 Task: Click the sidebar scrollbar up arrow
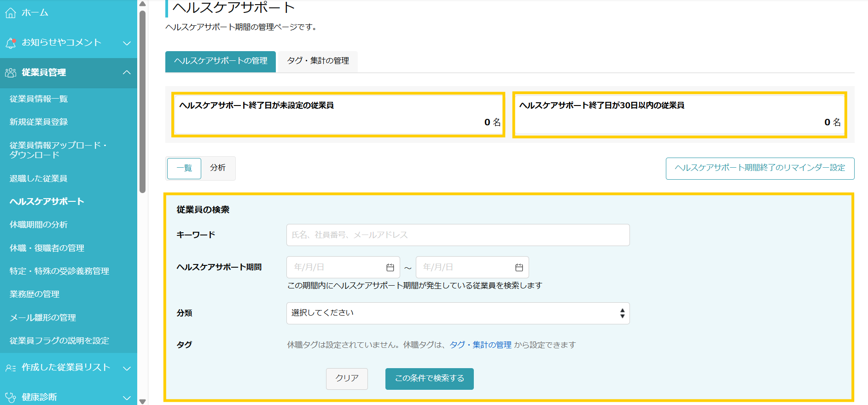pos(143,4)
